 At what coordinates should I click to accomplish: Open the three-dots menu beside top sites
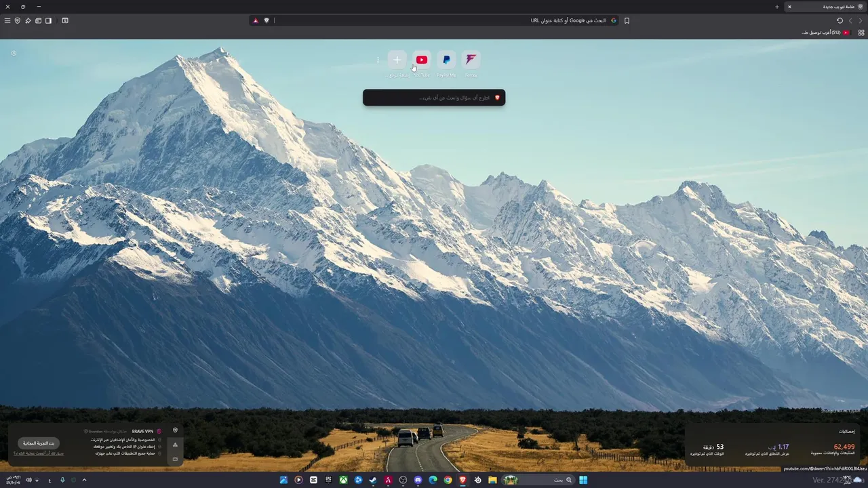click(378, 60)
